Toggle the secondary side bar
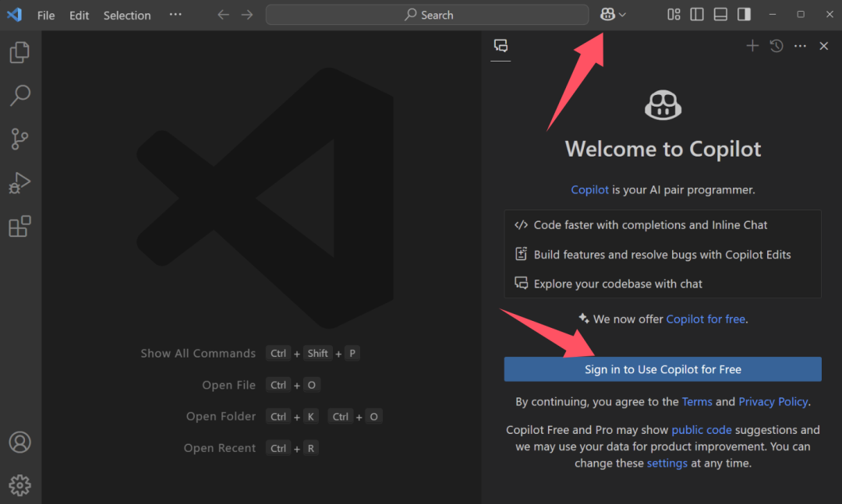This screenshot has width=842, height=504. 744,15
